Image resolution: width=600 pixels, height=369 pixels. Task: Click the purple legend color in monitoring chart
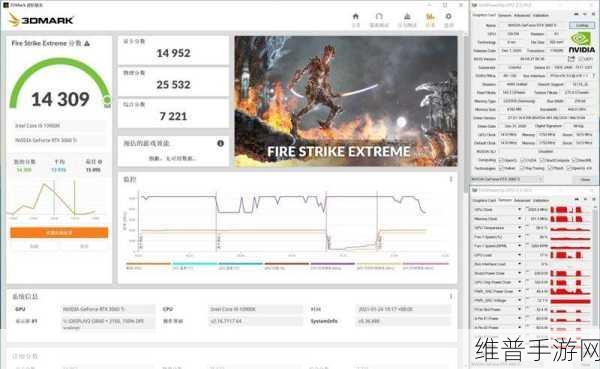[x=332, y=263]
